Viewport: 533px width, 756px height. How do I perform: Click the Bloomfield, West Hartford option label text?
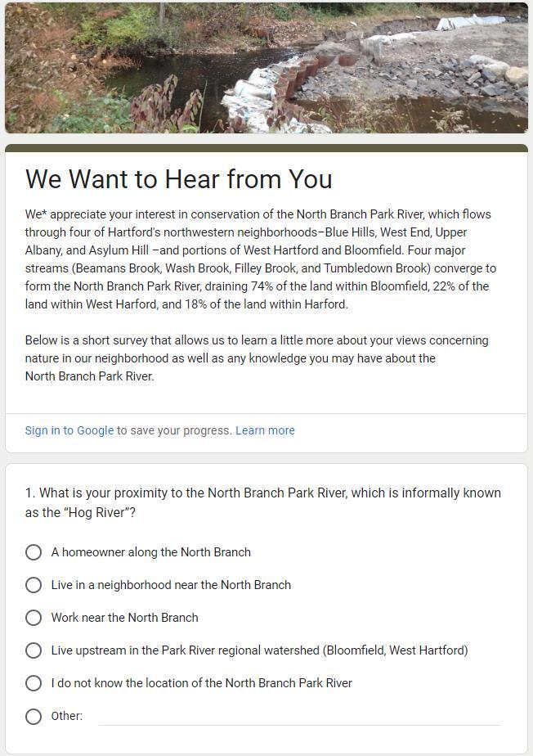(x=259, y=650)
